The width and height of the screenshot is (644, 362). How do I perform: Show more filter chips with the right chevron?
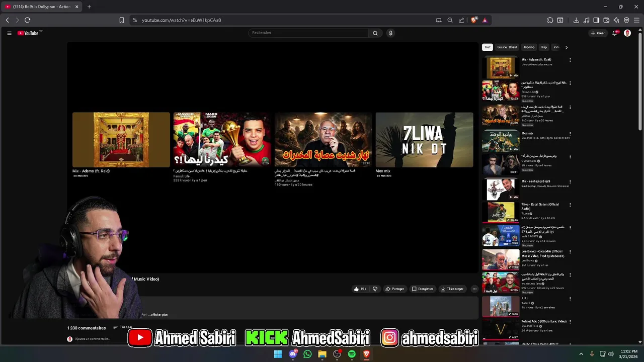click(566, 47)
